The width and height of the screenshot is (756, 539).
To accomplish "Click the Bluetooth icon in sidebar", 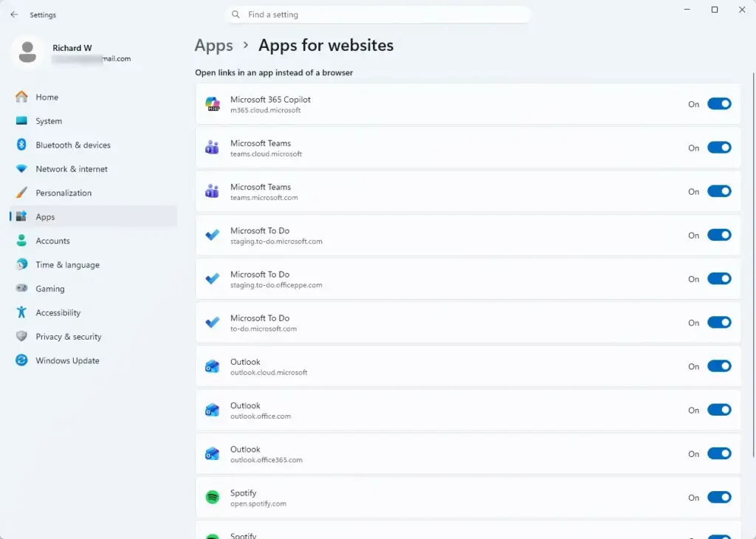I will [x=21, y=145].
